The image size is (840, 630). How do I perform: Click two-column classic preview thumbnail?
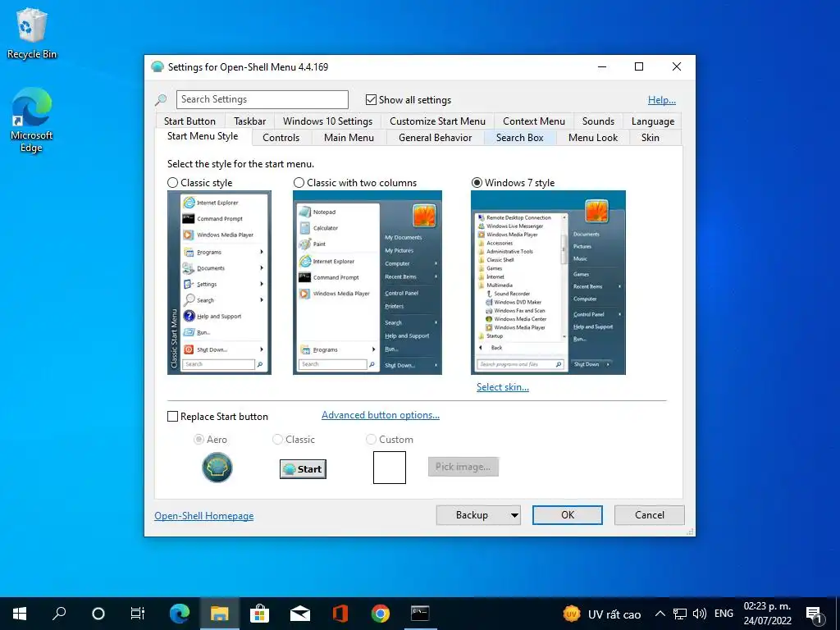367,282
